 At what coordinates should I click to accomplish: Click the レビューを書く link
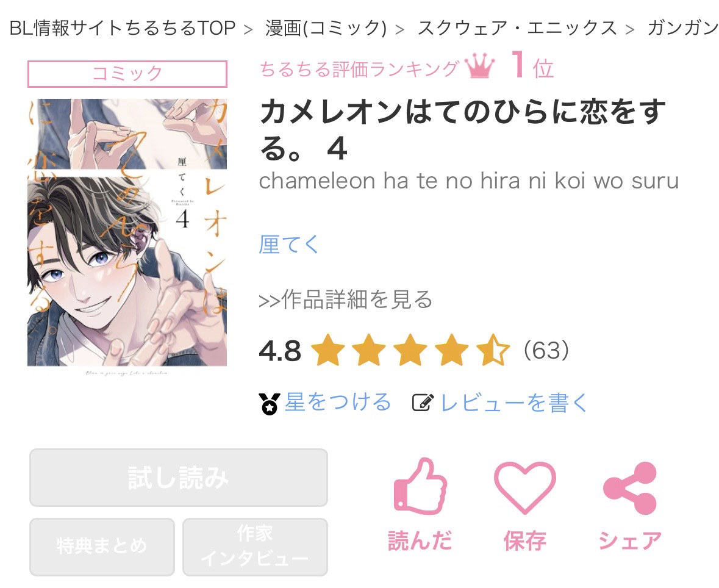[x=513, y=403]
